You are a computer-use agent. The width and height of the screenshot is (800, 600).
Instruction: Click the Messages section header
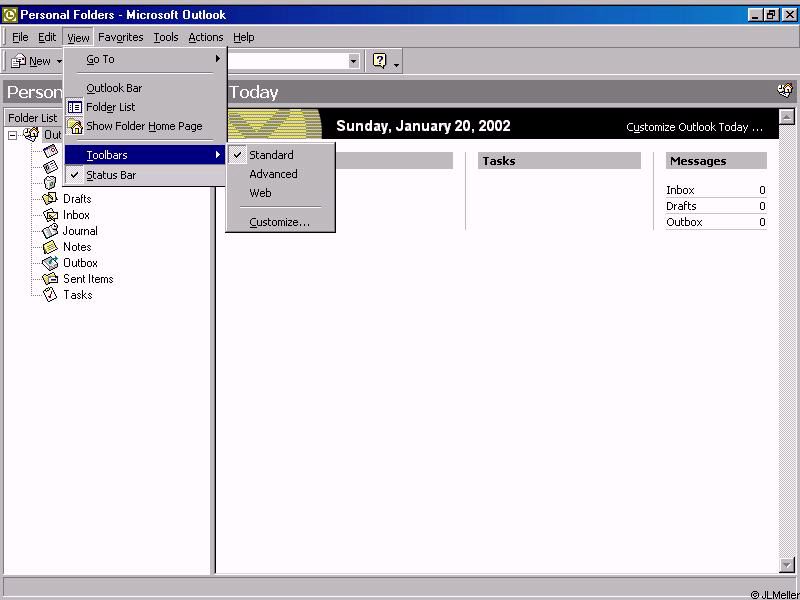point(716,161)
